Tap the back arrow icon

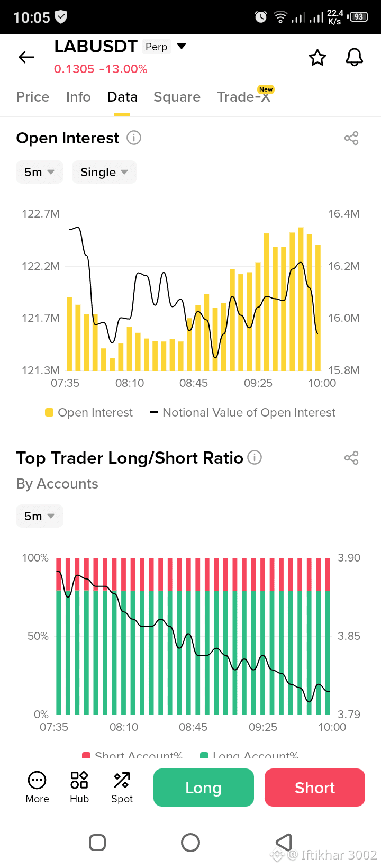point(26,57)
